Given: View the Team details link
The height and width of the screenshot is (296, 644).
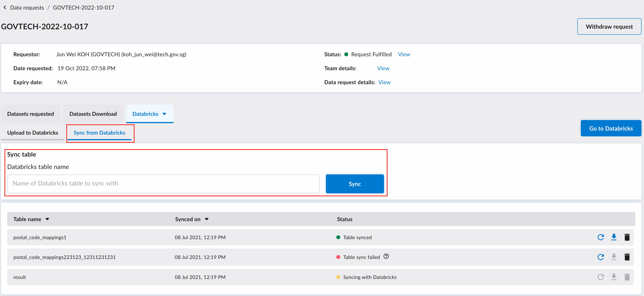Looking at the screenshot, I should click(383, 68).
